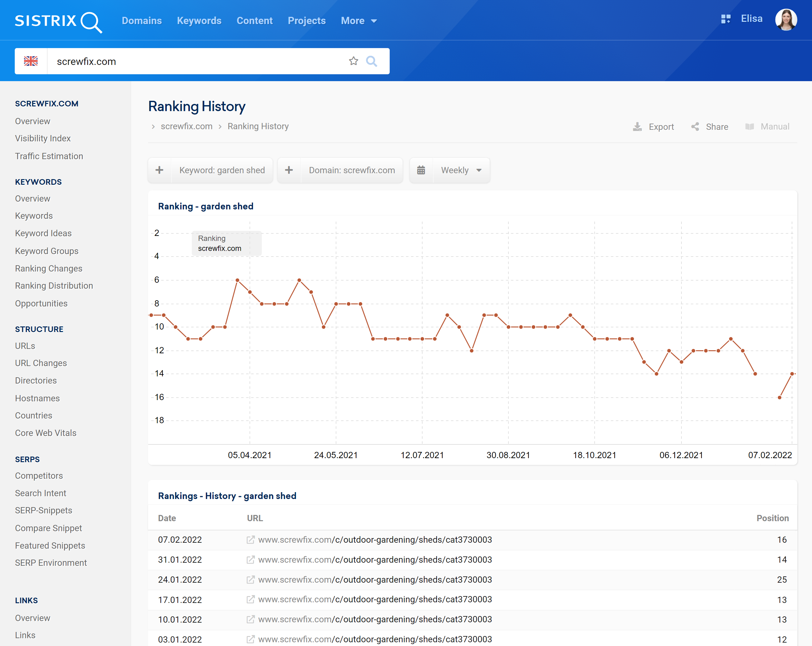
Task: Open Opportunities in sidebar
Action: pyautogui.click(x=42, y=304)
